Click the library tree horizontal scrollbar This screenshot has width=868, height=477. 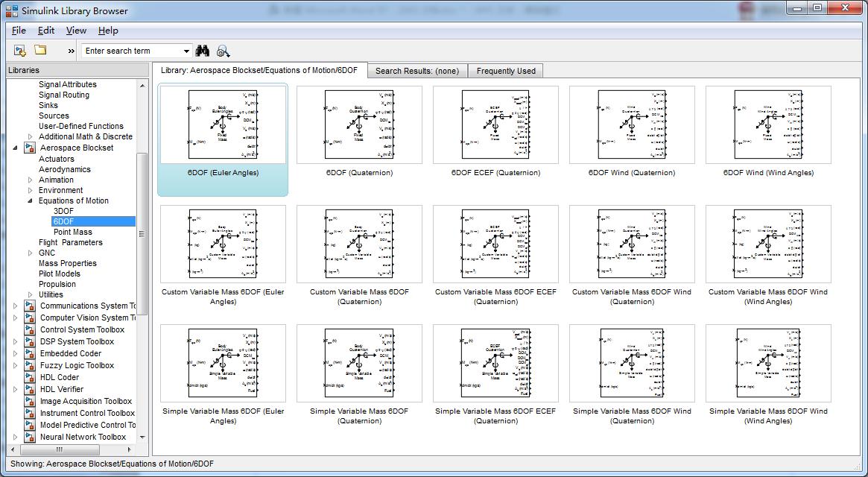(x=60, y=450)
